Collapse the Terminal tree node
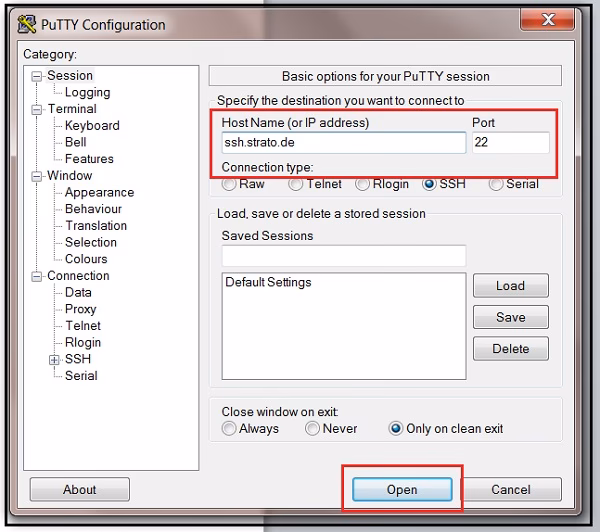The width and height of the screenshot is (600, 532). pyautogui.click(x=37, y=109)
